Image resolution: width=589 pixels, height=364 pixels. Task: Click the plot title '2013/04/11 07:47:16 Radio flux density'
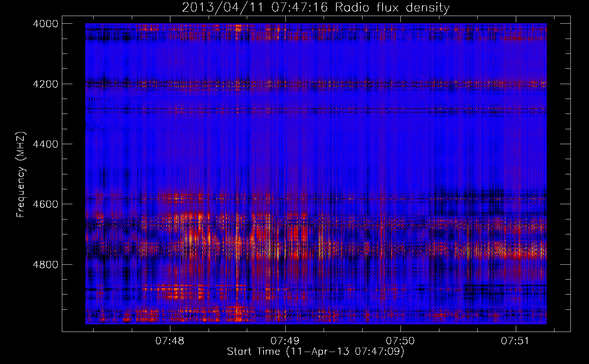[x=316, y=7]
